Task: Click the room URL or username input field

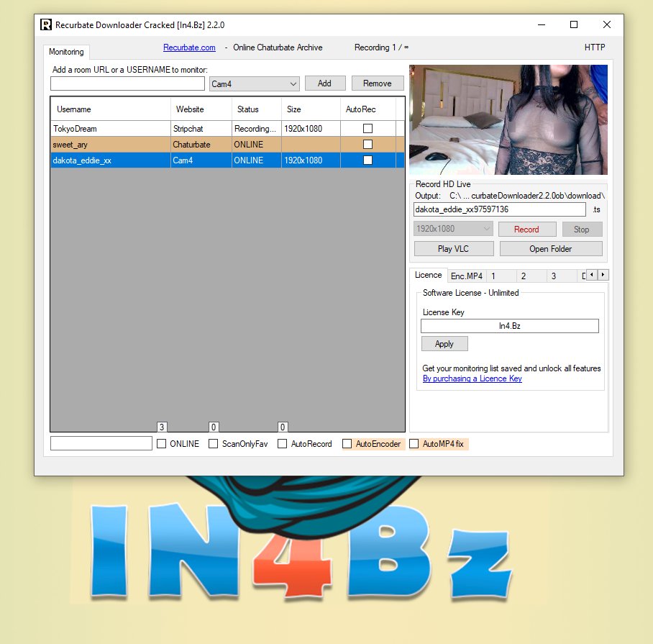Action: tap(127, 83)
